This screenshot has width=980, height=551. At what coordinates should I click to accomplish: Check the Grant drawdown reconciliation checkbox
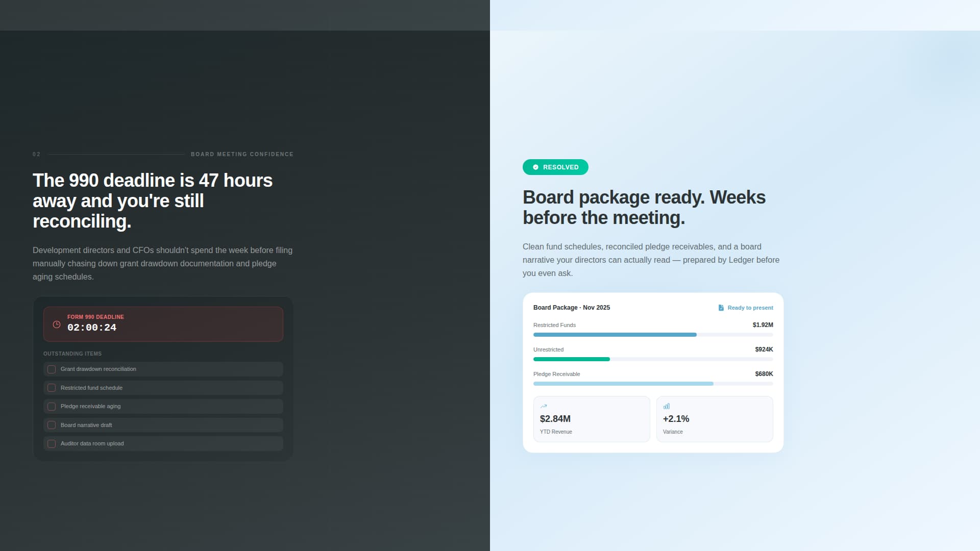(x=52, y=369)
